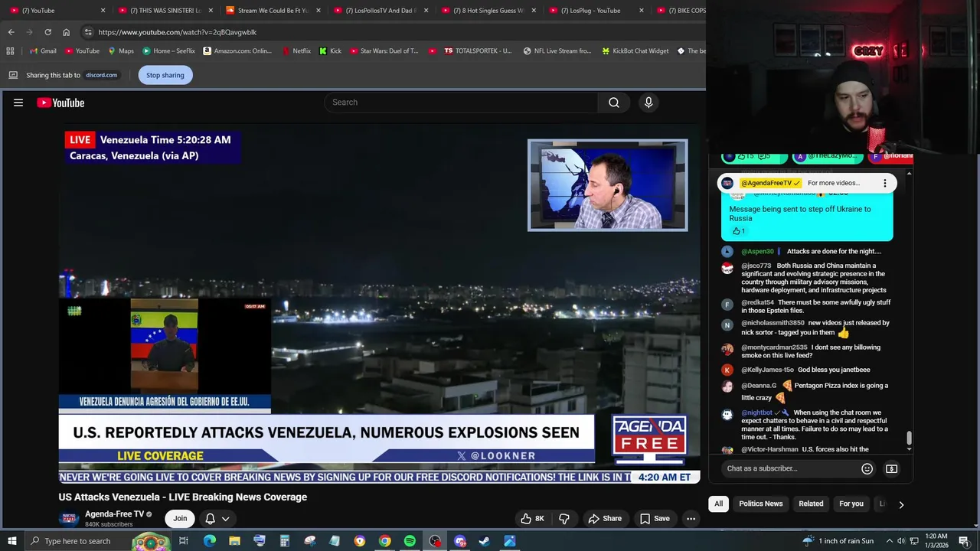Screen dimensions: 980x551
Task: Open the Netflix bookmark
Action: [296, 51]
